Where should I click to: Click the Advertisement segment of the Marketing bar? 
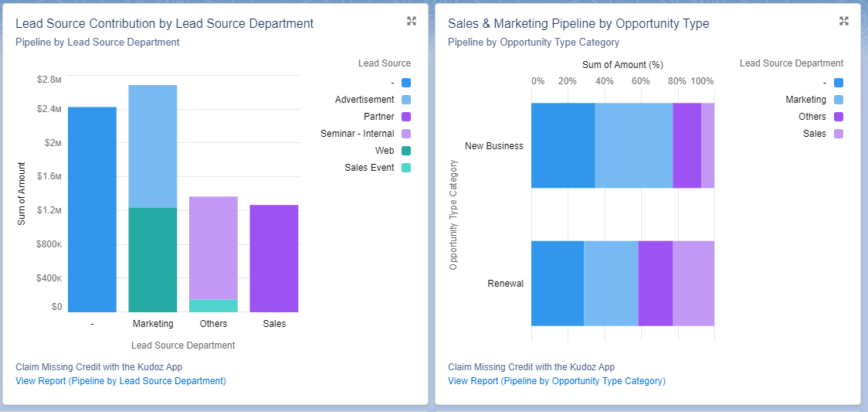tap(153, 146)
